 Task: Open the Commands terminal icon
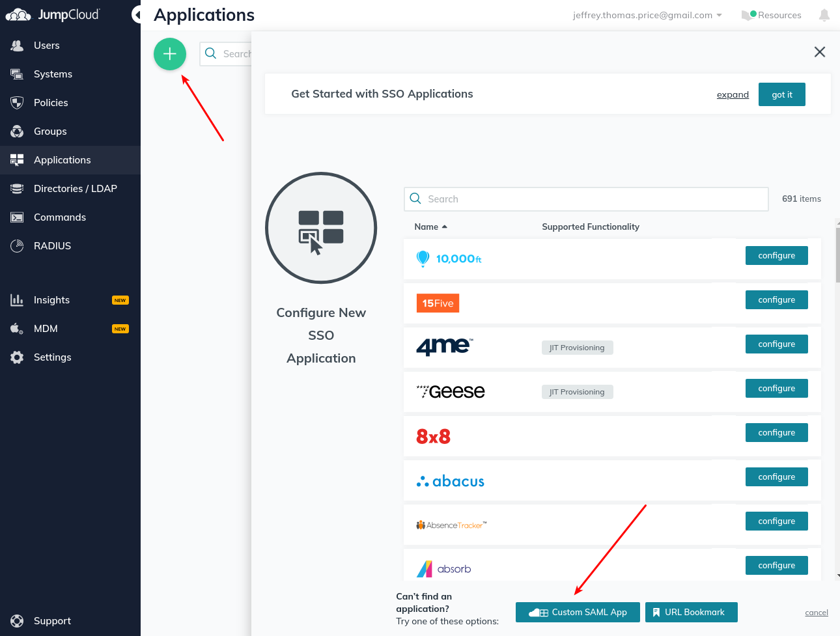coord(18,217)
